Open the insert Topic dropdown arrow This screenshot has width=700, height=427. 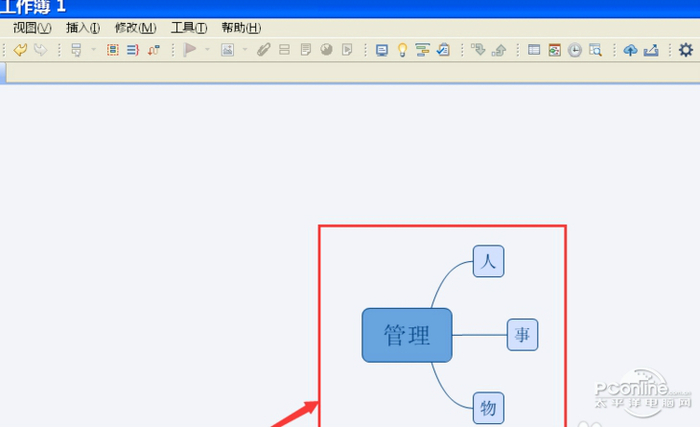93,50
